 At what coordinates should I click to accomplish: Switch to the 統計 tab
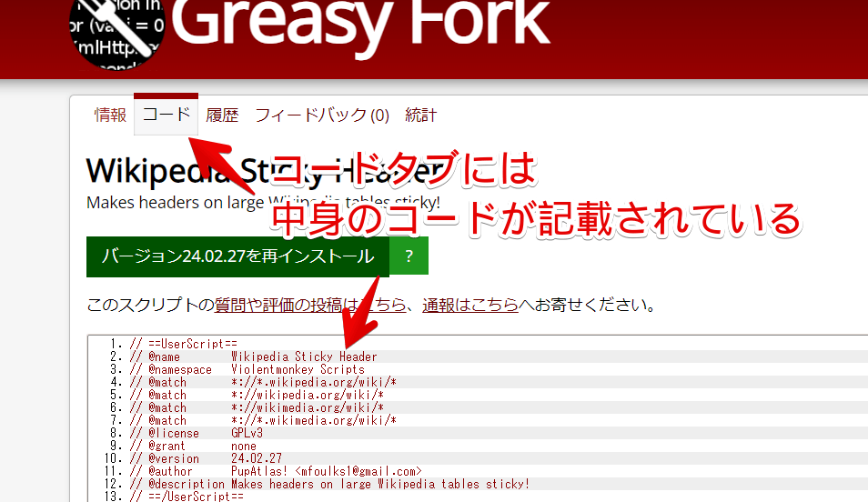[x=420, y=115]
